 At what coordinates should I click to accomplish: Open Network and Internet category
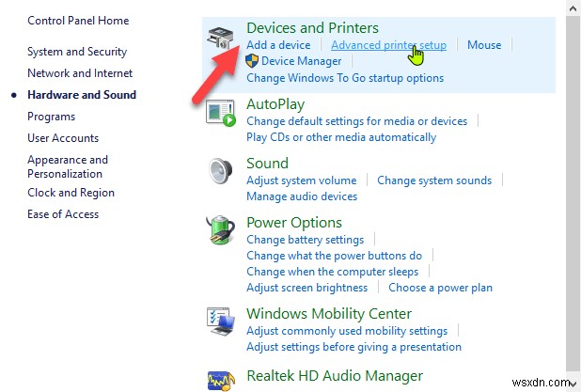(80, 73)
